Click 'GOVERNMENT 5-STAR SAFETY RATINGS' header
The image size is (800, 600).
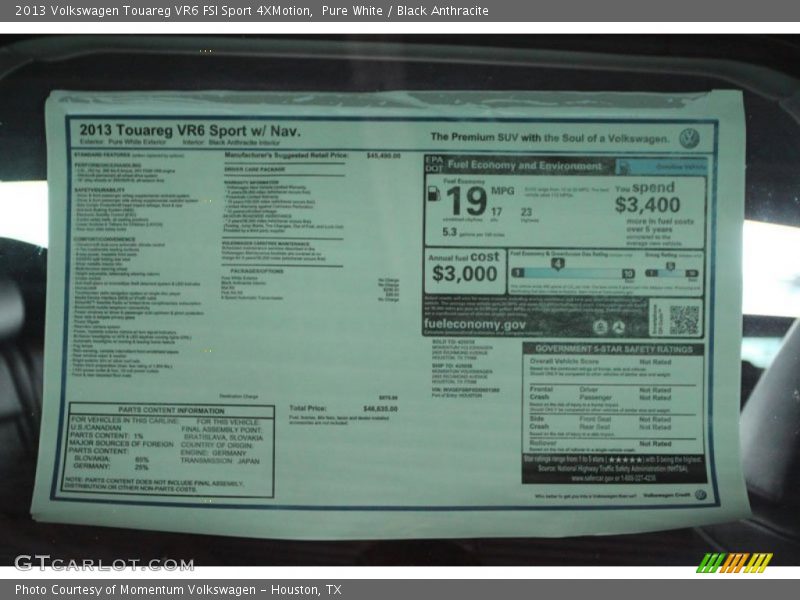pos(614,349)
